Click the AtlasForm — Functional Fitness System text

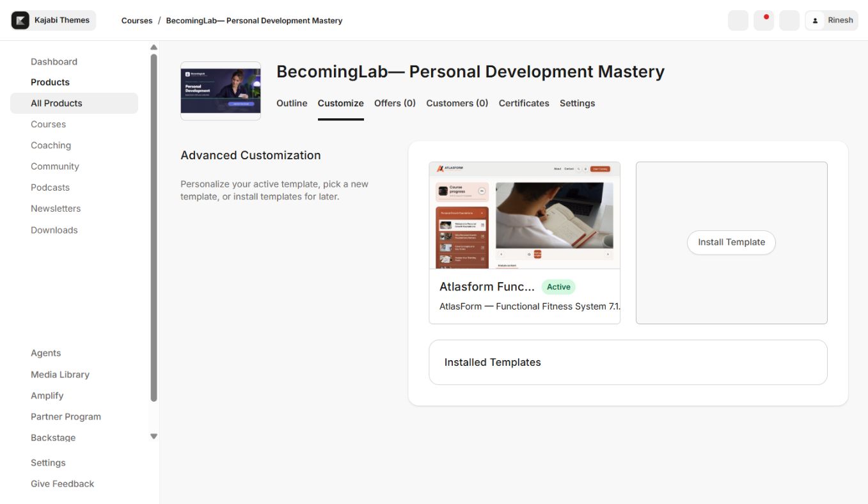tap(530, 306)
